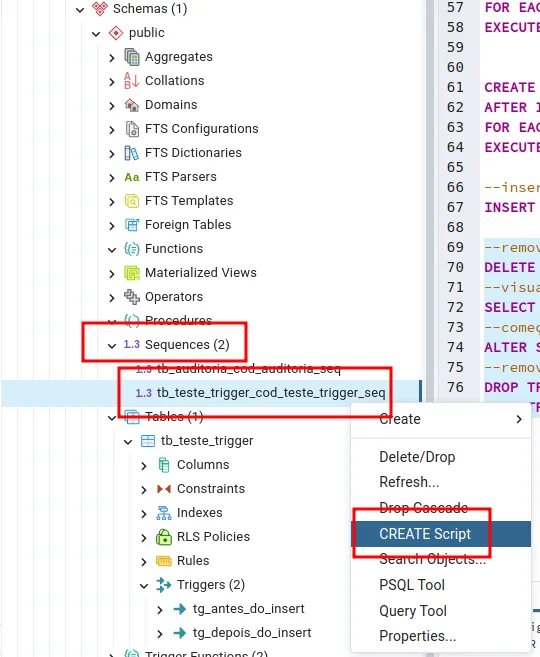Expand the Aggregates node
This screenshot has height=657, width=540.
coord(112,58)
